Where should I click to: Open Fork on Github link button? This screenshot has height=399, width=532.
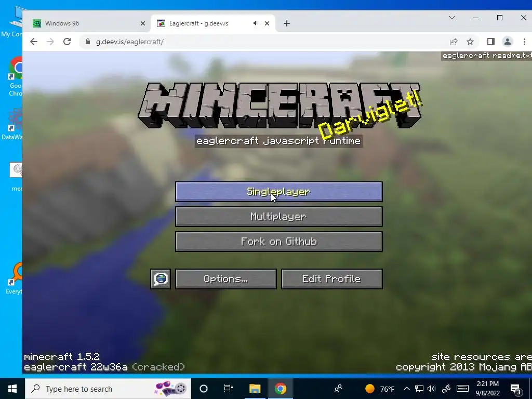(278, 242)
